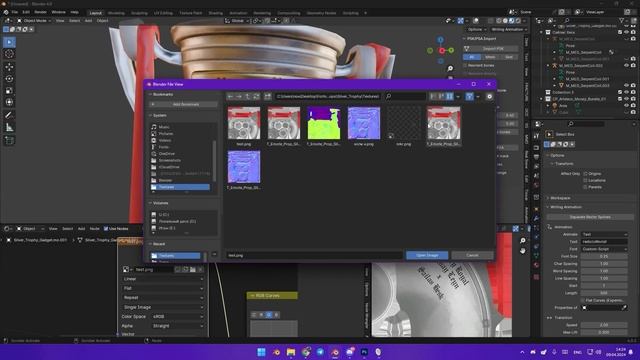Image resolution: width=640 pixels, height=360 pixels.
Task: Open the File menu
Action: (15, 12)
